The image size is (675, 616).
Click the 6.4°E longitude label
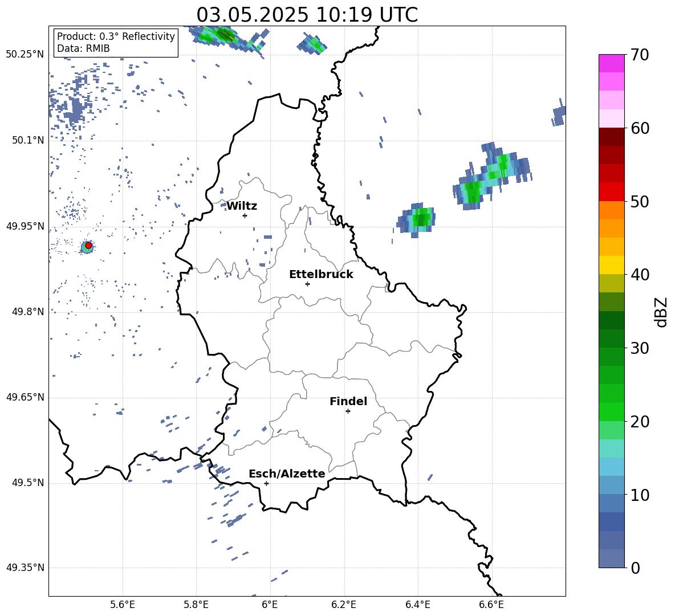(417, 605)
